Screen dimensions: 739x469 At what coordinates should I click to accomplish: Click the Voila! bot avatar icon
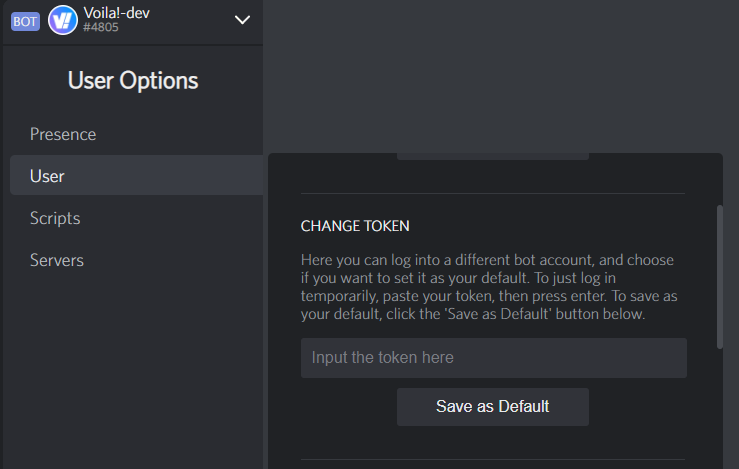(62, 20)
